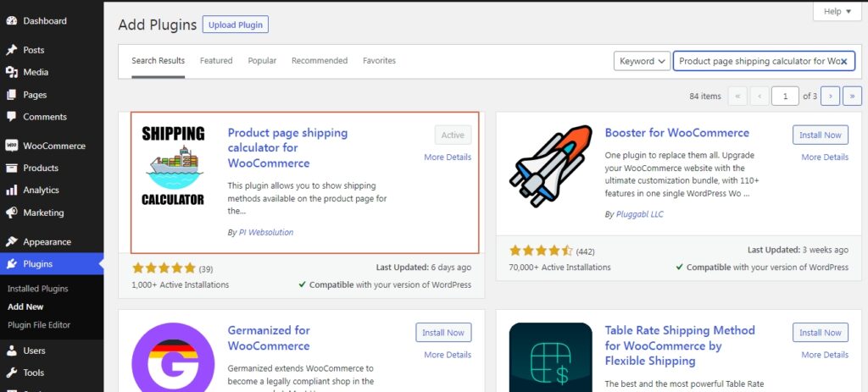Click Active button on shipping calculator plugin
868x392 pixels.
click(x=453, y=135)
